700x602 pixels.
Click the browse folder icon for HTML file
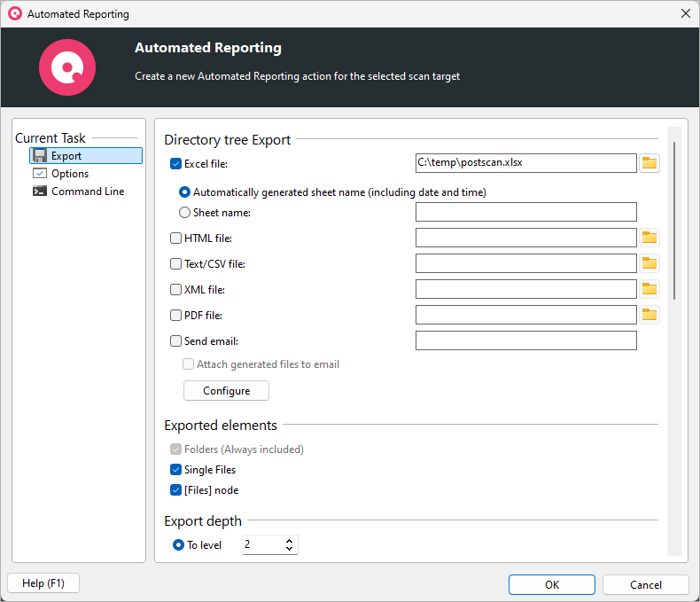click(x=649, y=238)
